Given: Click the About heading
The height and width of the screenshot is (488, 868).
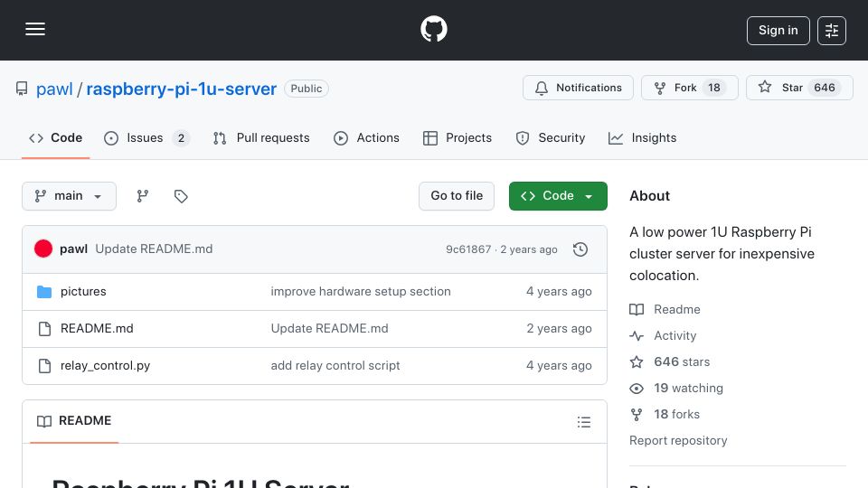Looking at the screenshot, I should click(x=649, y=196).
